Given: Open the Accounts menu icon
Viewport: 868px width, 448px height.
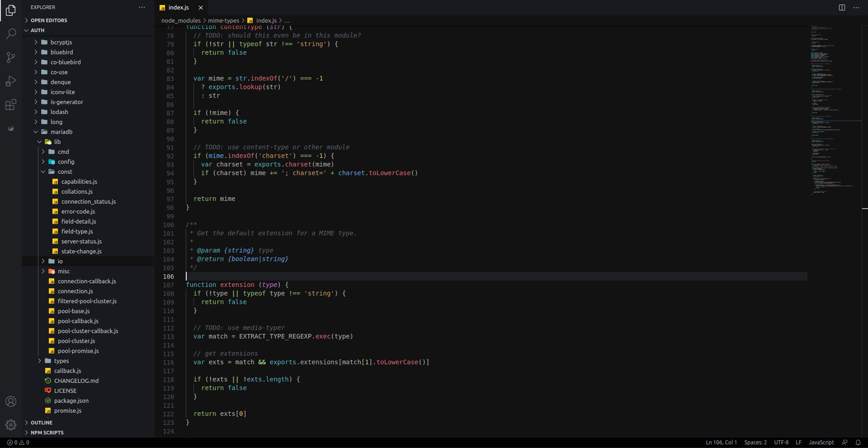Looking at the screenshot, I should coord(11,401).
